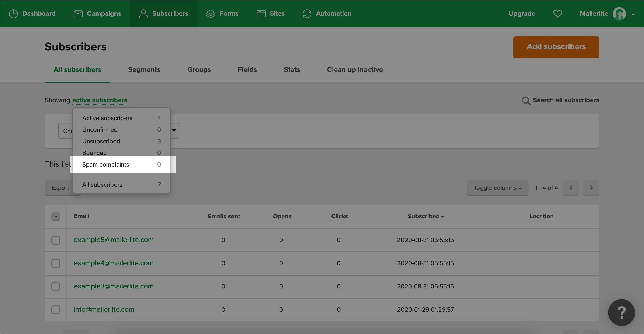Open the example4@mailerlite.com subscriber link
The image size is (644, 334).
point(114,263)
